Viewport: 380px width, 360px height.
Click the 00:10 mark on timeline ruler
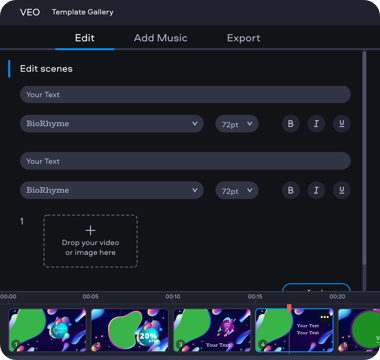point(173,297)
